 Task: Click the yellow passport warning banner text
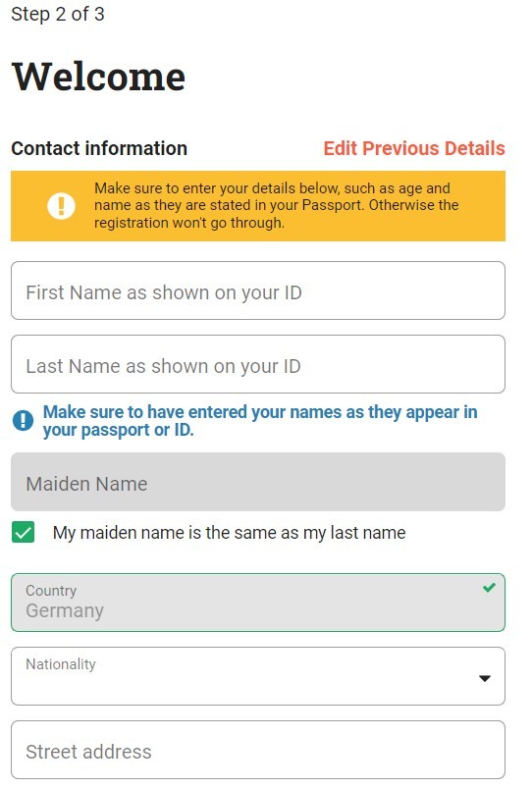pos(277,205)
